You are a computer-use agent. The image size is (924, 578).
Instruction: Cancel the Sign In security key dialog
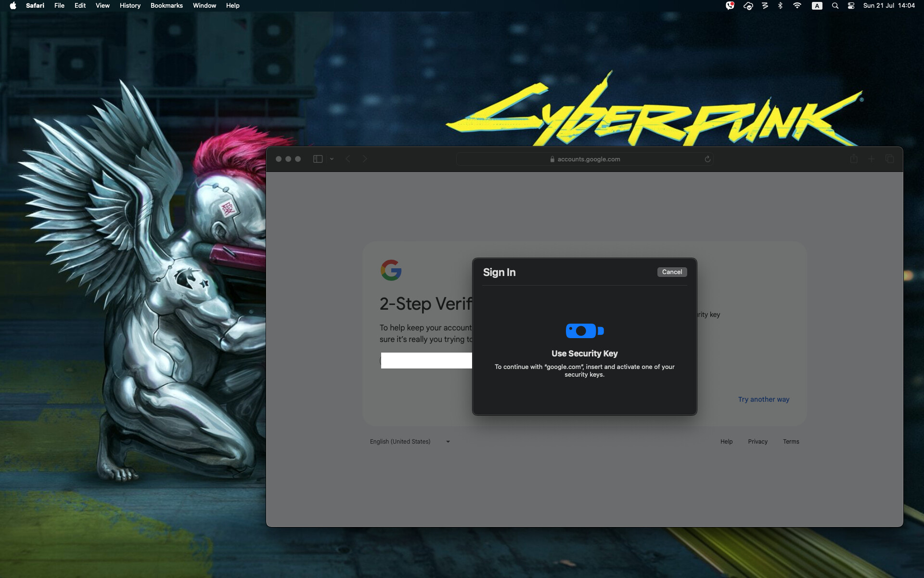tap(672, 272)
